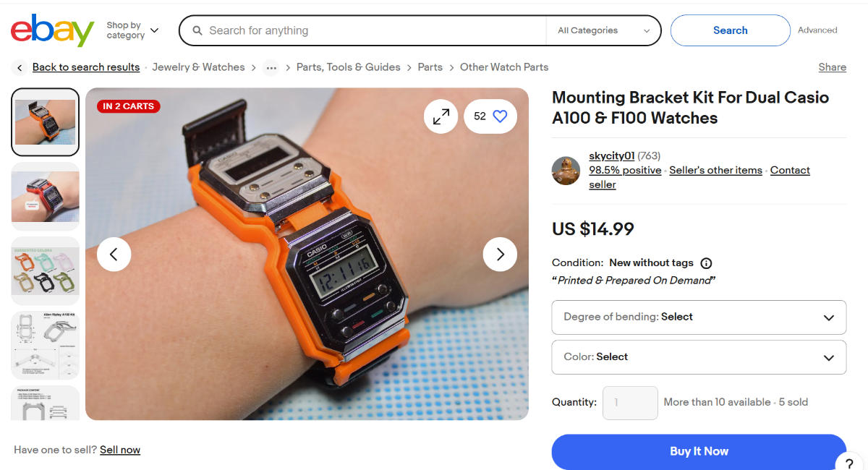The width and height of the screenshot is (868, 470).
Task: Open Seller's other items link
Action: point(715,171)
